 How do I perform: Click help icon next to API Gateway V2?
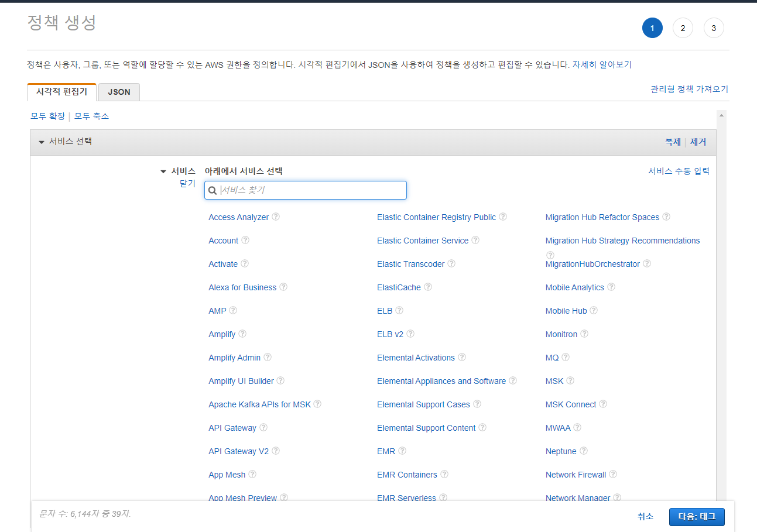coord(276,451)
